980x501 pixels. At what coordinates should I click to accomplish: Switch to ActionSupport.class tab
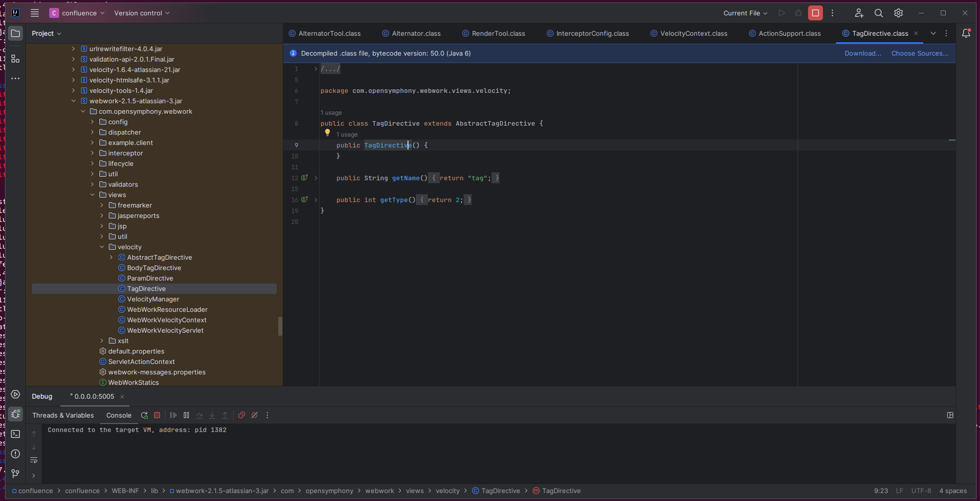[785, 33]
